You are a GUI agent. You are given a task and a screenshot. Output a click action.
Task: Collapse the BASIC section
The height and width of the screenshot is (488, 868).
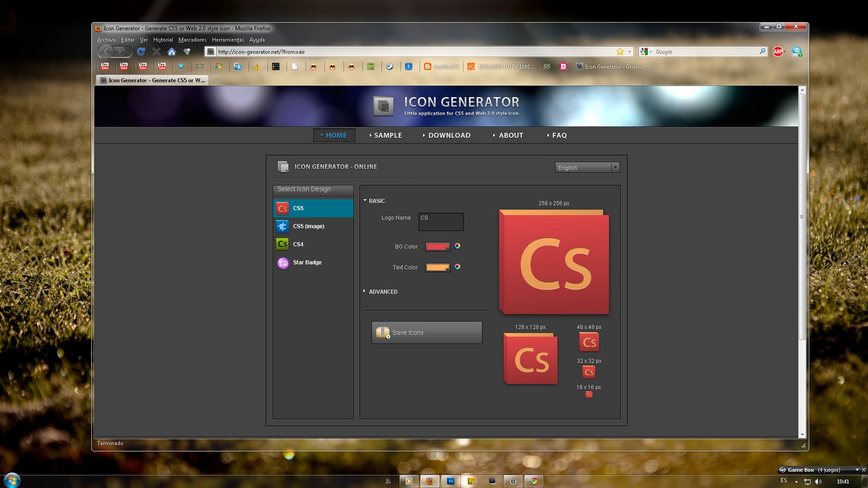click(374, 201)
